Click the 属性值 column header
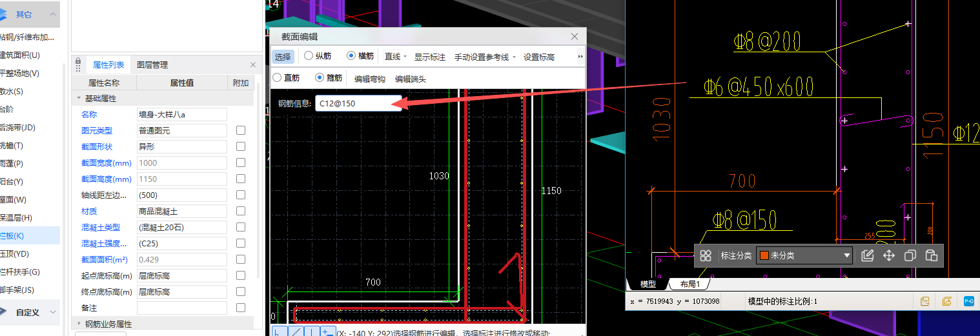The width and height of the screenshot is (980, 336). [182, 83]
